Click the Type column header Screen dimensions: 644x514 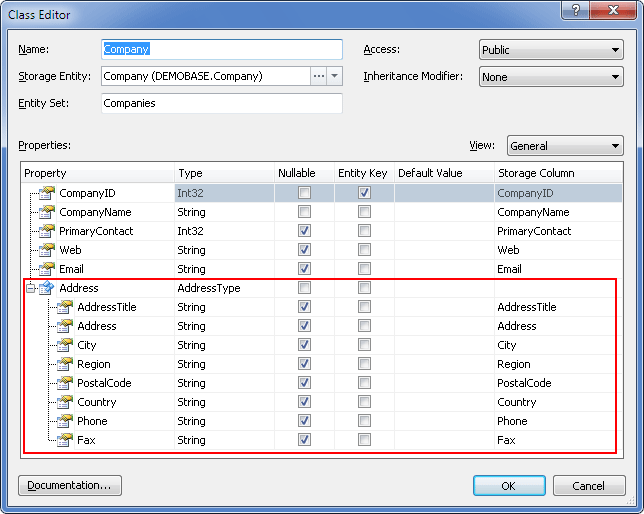tap(225, 173)
